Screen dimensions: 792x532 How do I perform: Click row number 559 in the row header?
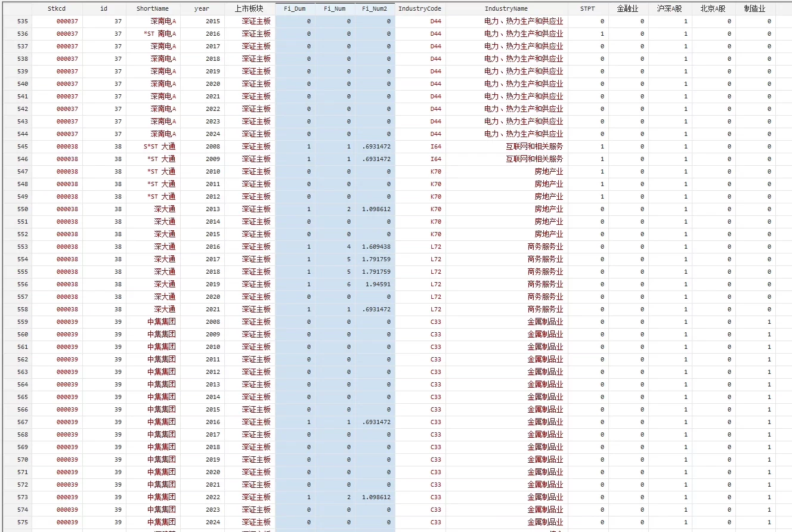[x=15, y=322]
